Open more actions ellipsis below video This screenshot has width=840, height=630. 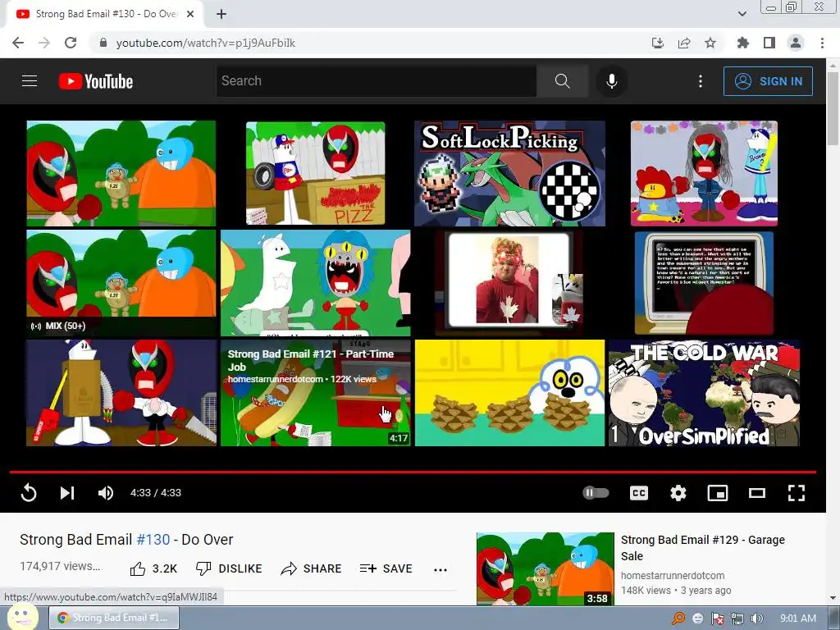(x=441, y=569)
